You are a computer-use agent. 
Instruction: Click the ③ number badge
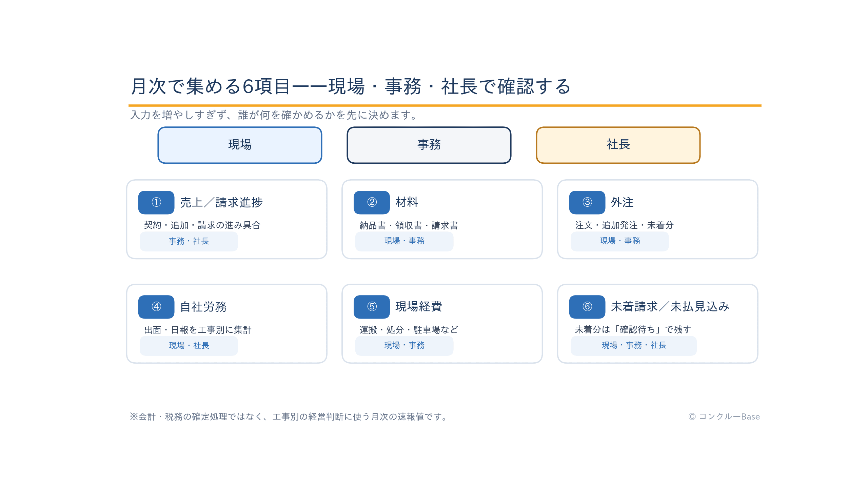(587, 202)
